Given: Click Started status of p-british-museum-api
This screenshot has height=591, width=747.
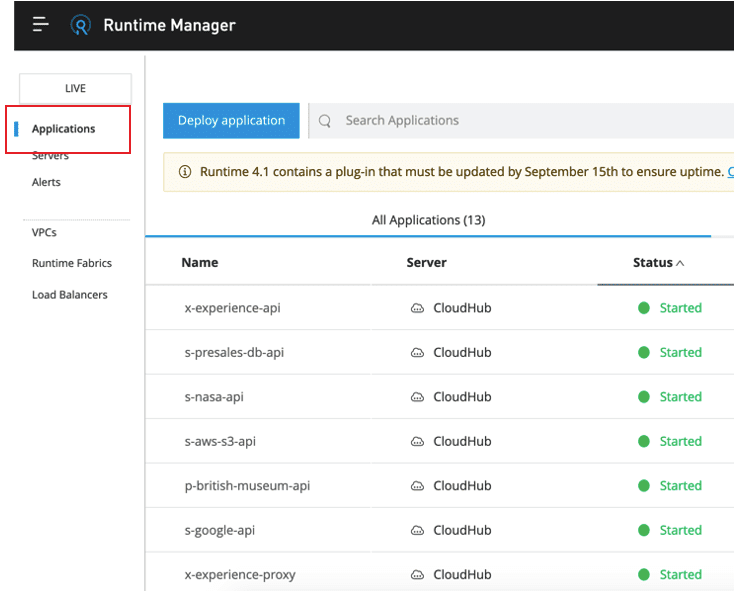Looking at the screenshot, I should coord(680,486).
